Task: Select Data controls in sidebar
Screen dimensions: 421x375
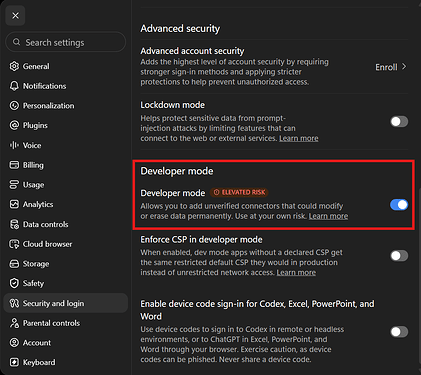Action: (x=65, y=224)
